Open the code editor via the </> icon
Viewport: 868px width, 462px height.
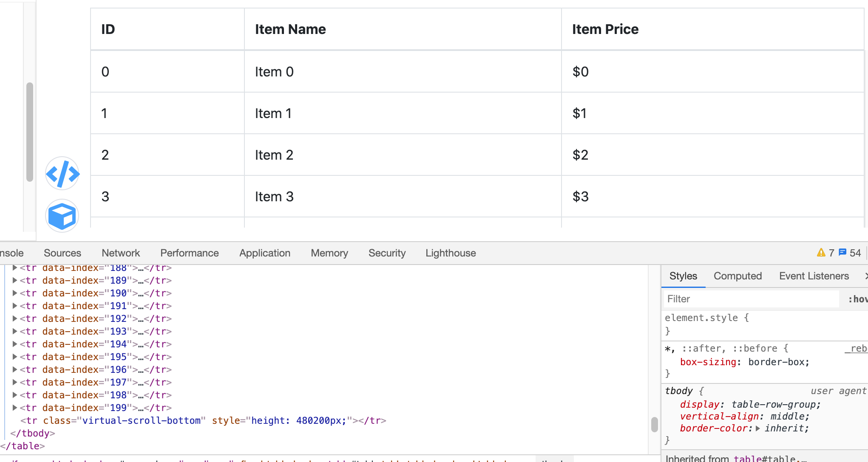click(x=62, y=174)
